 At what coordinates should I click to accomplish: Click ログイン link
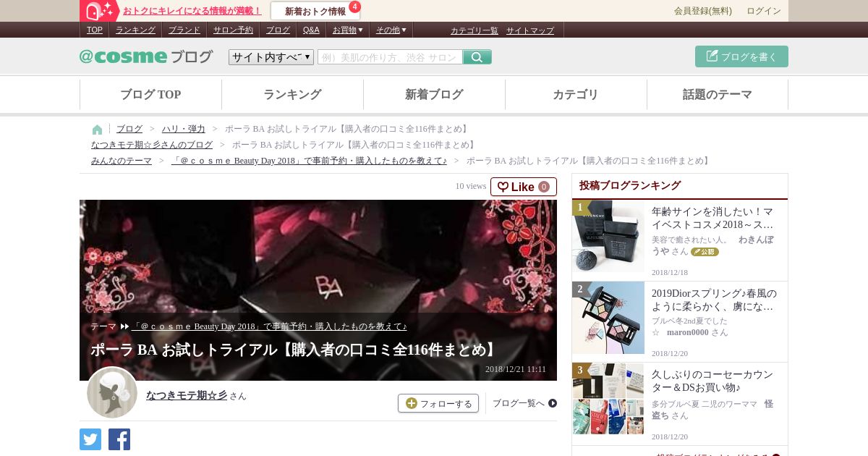point(764,11)
